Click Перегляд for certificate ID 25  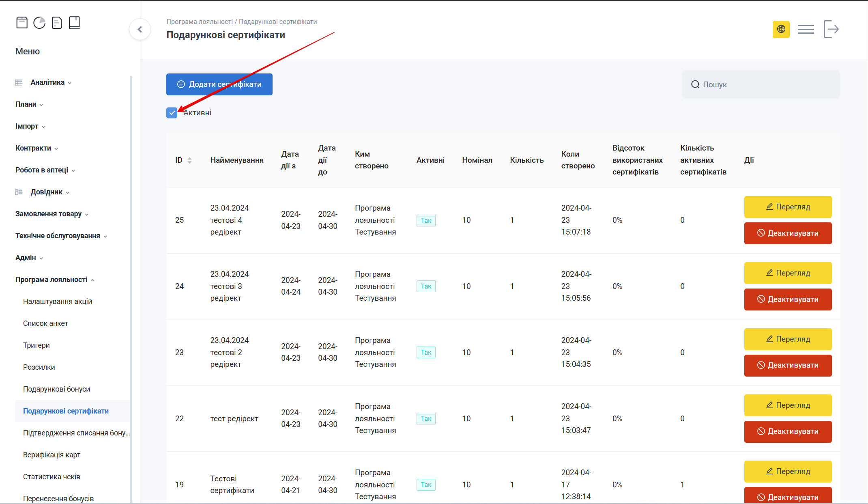point(788,207)
